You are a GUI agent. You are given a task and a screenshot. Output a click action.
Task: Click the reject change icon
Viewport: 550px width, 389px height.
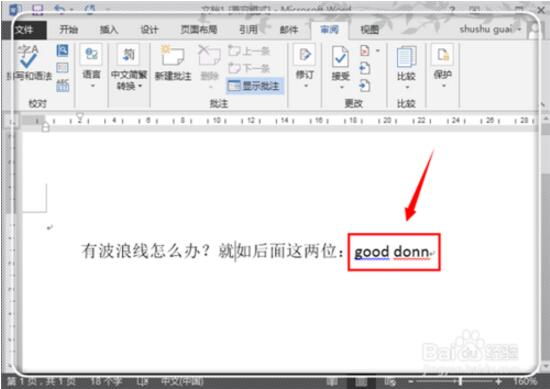(x=365, y=51)
